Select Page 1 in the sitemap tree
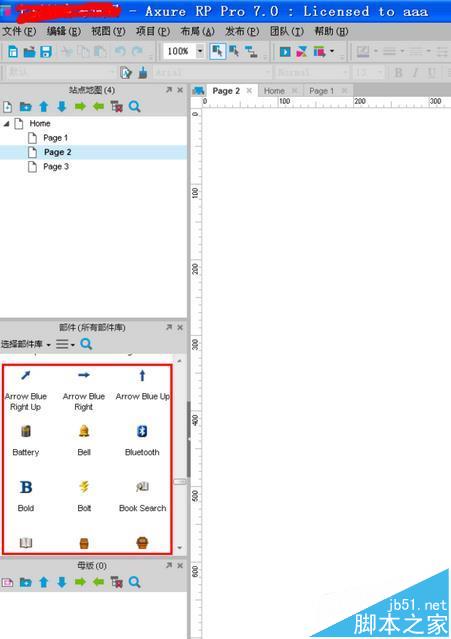451x639 pixels. coord(55,138)
